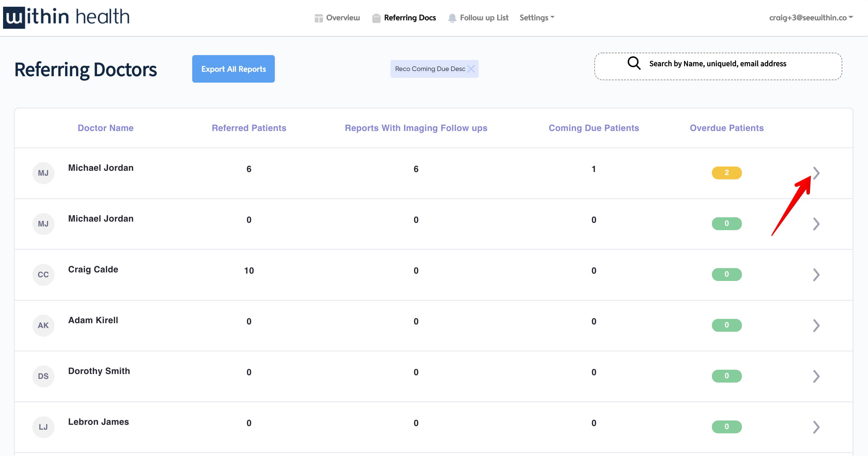Click the Follow up List bell icon
Image resolution: width=868 pixels, height=456 pixels.
pos(452,18)
